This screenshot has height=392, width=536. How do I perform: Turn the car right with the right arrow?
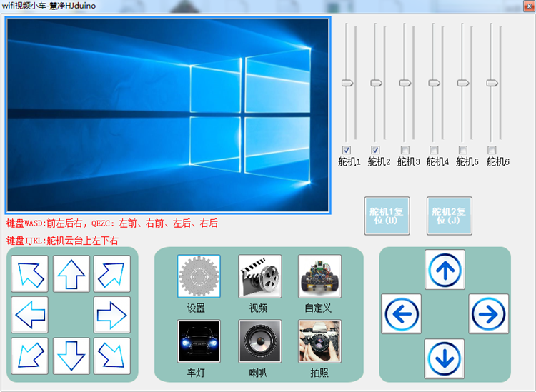[x=111, y=315]
